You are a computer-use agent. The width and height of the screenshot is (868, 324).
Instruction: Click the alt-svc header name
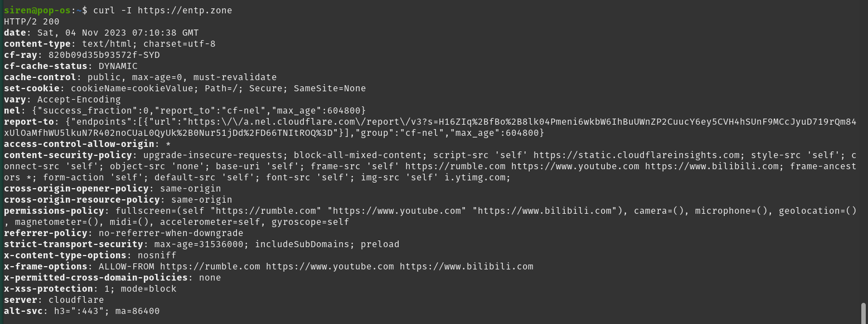pyautogui.click(x=23, y=311)
